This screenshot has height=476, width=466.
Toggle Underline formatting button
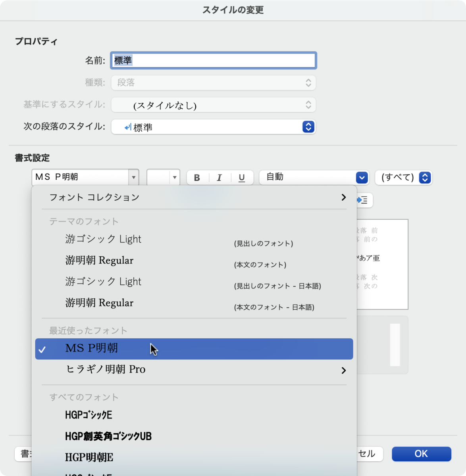click(x=242, y=177)
